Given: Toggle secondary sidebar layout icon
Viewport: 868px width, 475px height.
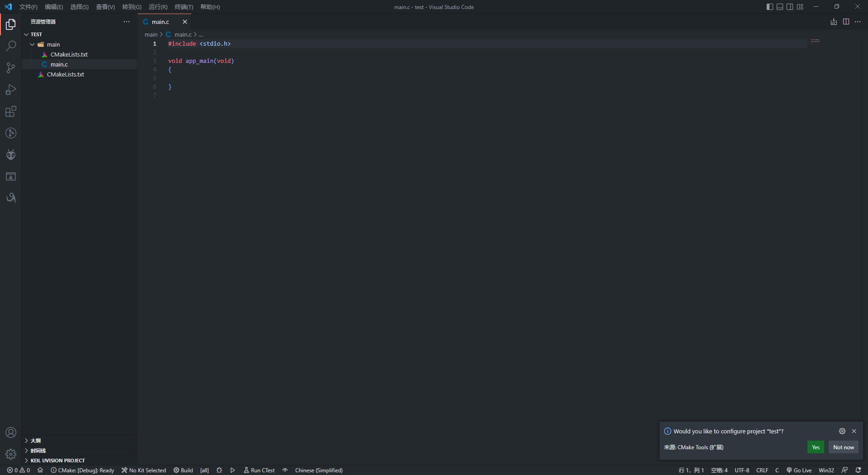Looking at the screenshot, I should pos(790,7).
